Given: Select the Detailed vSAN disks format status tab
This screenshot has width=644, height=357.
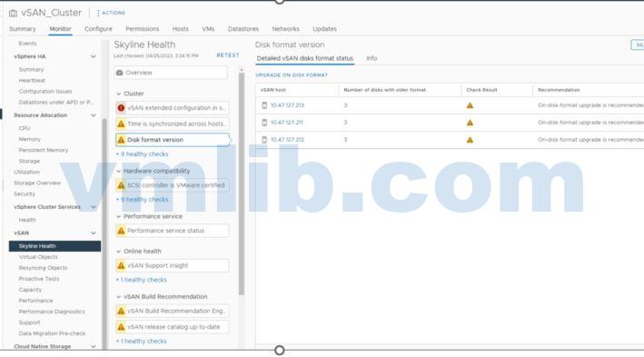Looking at the screenshot, I should 305,58.
